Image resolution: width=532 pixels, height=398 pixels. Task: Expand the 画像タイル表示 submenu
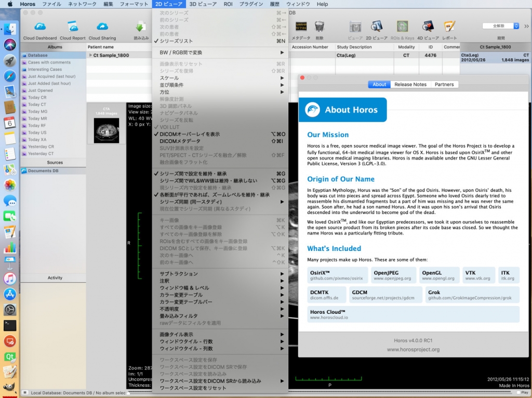220,334
